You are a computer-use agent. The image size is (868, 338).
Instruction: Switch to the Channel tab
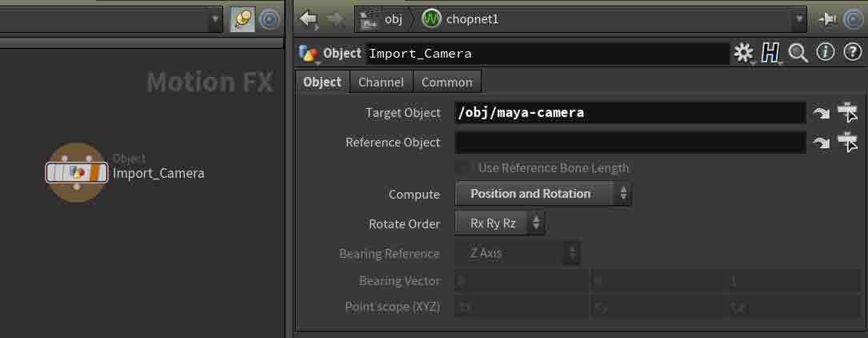click(x=381, y=82)
